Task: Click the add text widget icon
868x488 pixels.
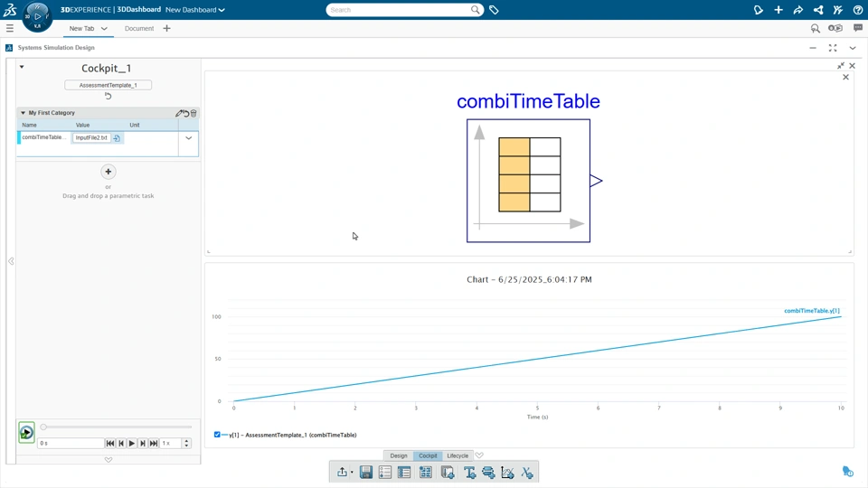Action: (469, 472)
